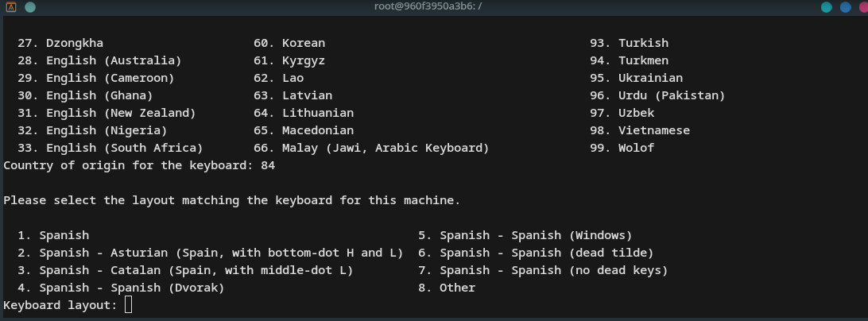Click the blue window control circle

845,7
